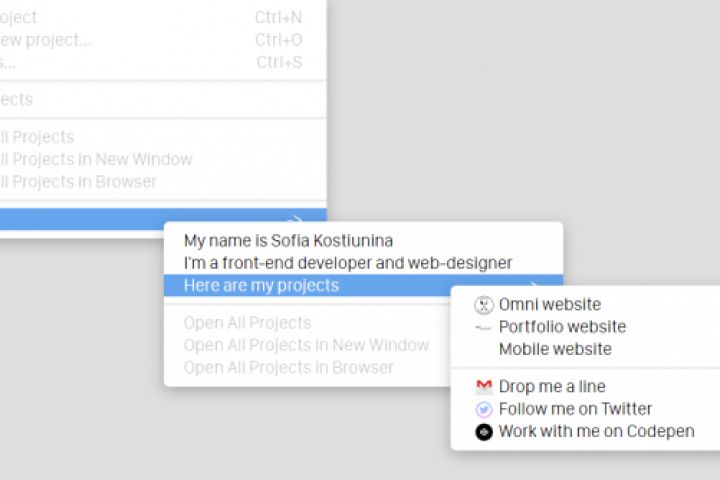
Task: Click 'Open All Projects' in the middle submenu
Action: click(247, 323)
